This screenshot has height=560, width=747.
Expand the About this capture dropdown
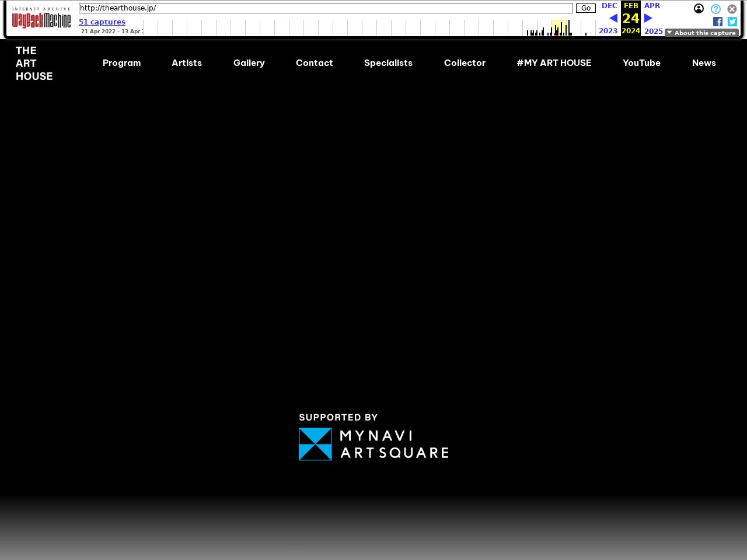tap(701, 33)
